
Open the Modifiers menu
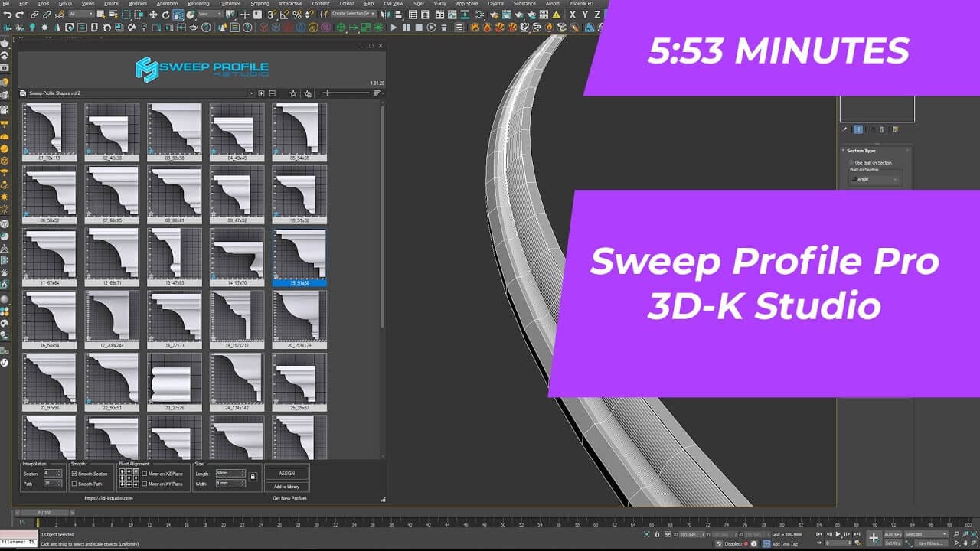click(x=136, y=3)
